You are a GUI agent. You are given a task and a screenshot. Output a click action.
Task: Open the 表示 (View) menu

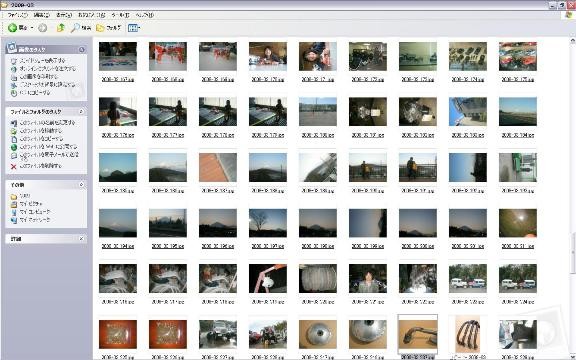[64, 15]
